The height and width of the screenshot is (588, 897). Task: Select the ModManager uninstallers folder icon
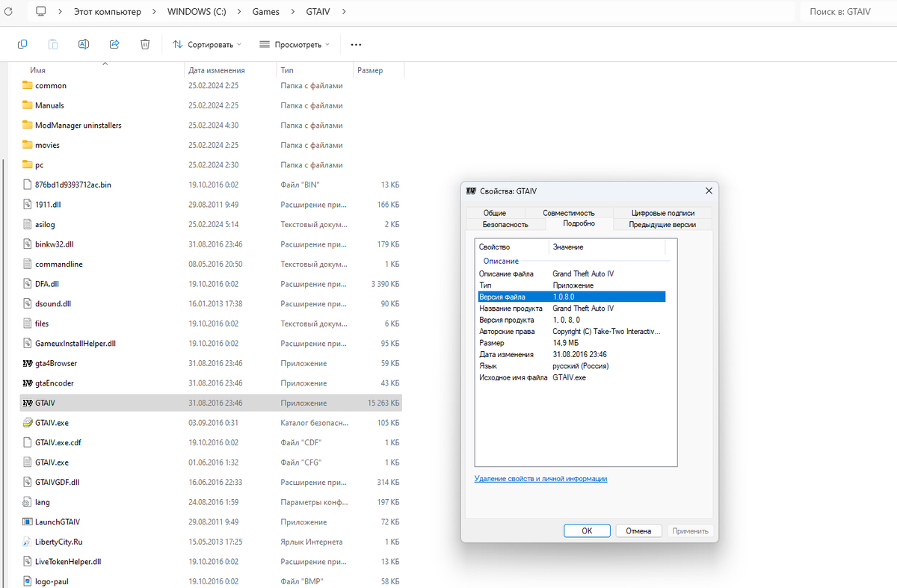coord(28,126)
